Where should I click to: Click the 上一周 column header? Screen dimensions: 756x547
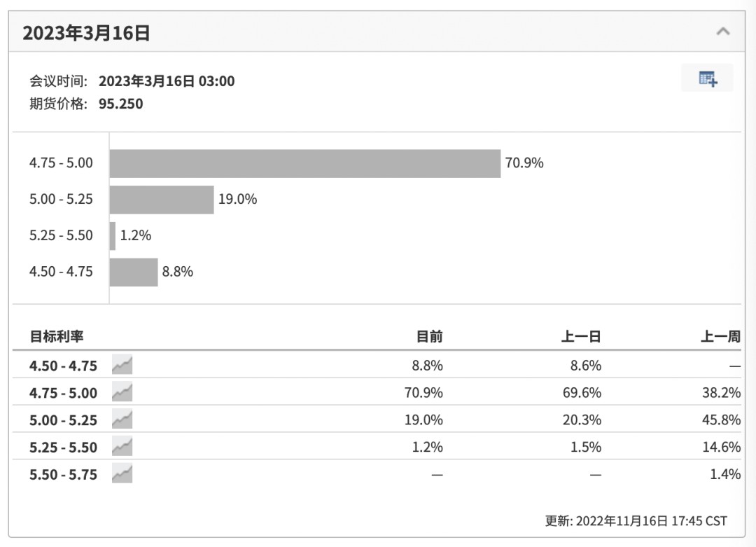pyautogui.click(x=720, y=336)
